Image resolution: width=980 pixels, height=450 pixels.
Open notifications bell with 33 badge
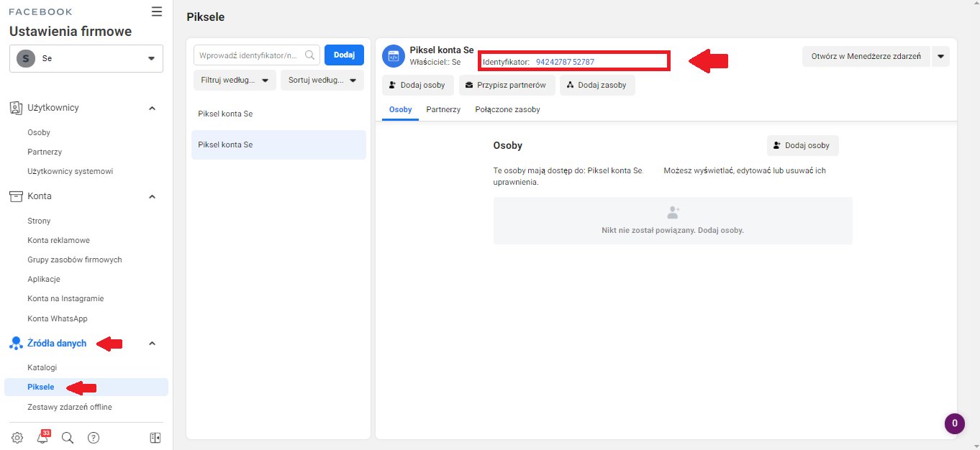pyautogui.click(x=42, y=436)
